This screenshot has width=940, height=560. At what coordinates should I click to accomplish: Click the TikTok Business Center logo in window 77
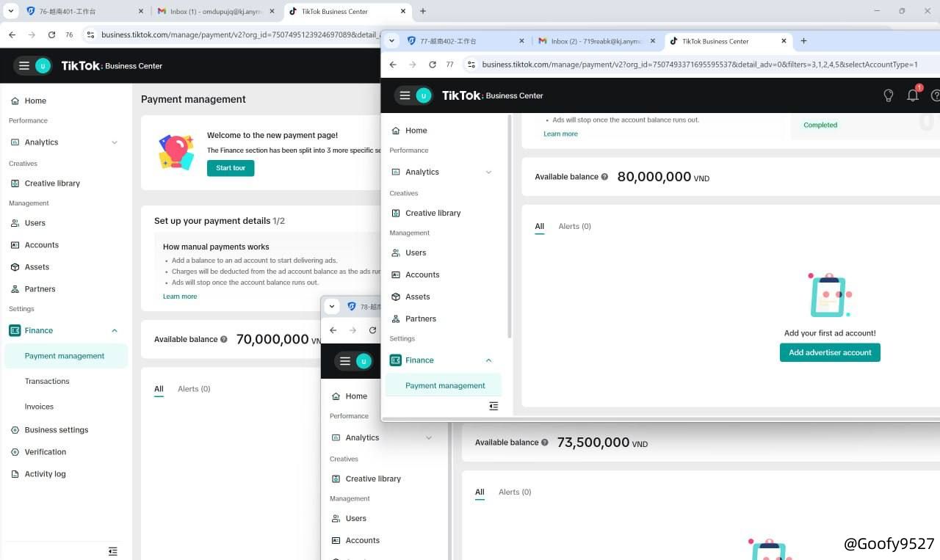point(492,95)
